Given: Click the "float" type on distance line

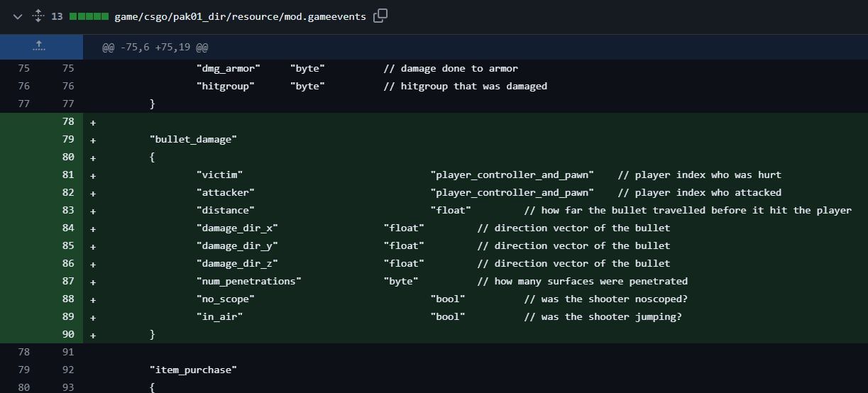Looking at the screenshot, I should (451, 210).
